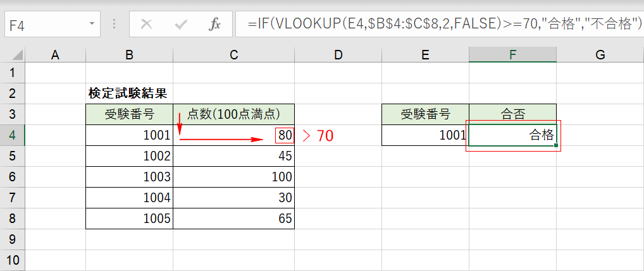The height and width of the screenshot is (271, 644).
Task: Click cell containing 1002
Action: [x=130, y=156]
